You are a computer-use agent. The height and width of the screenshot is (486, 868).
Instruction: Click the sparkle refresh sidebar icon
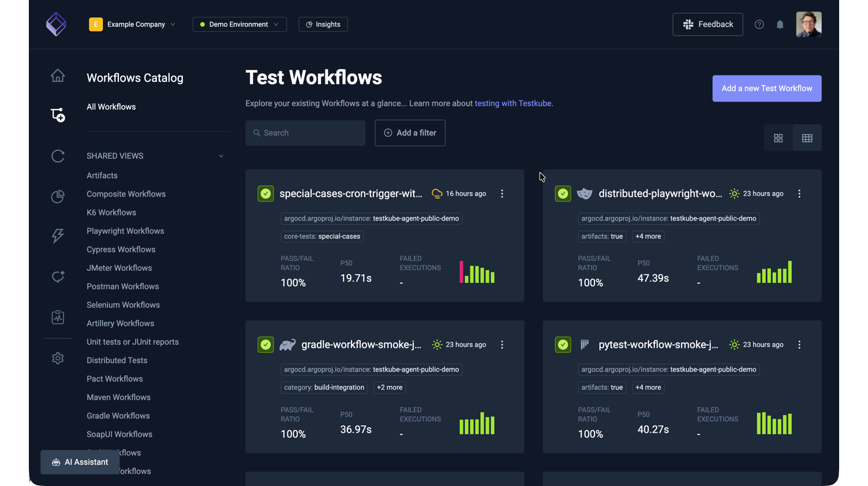pyautogui.click(x=58, y=276)
